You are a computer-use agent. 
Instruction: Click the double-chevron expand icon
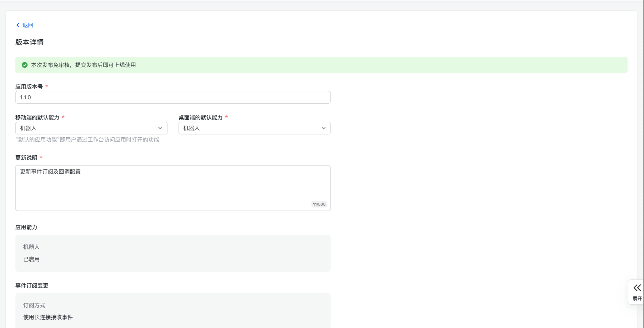[637, 288]
